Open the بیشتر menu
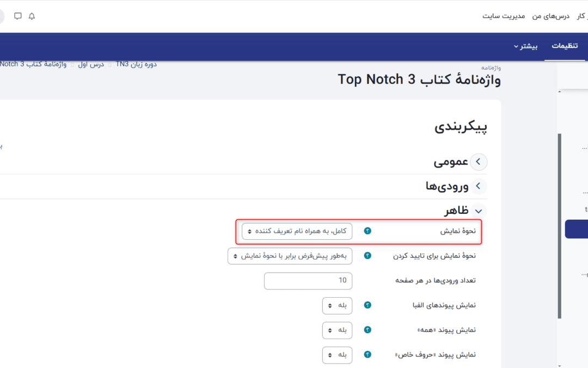Viewport: 588px width, 368px height. click(527, 46)
